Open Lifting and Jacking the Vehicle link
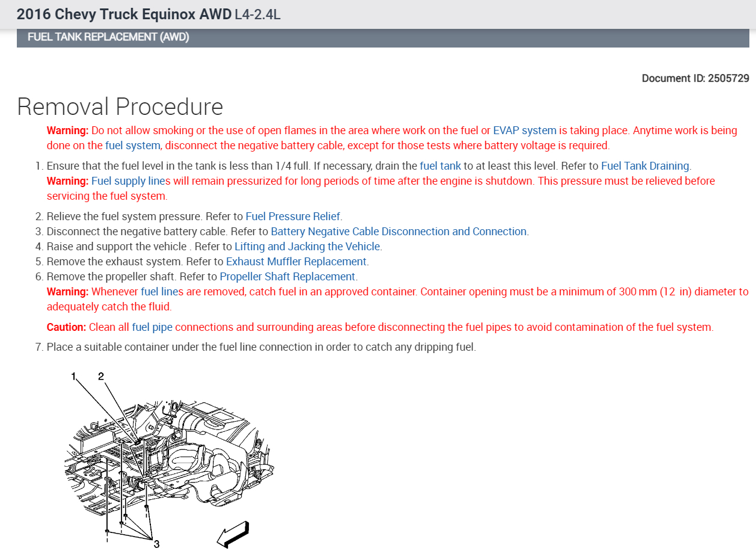The width and height of the screenshot is (756, 551). (x=307, y=247)
